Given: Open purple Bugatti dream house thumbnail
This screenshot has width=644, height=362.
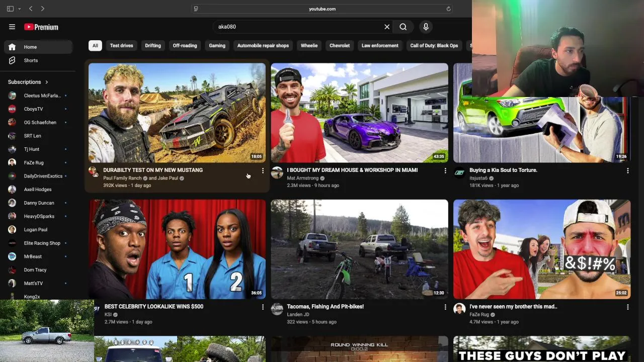Looking at the screenshot, I should (359, 113).
